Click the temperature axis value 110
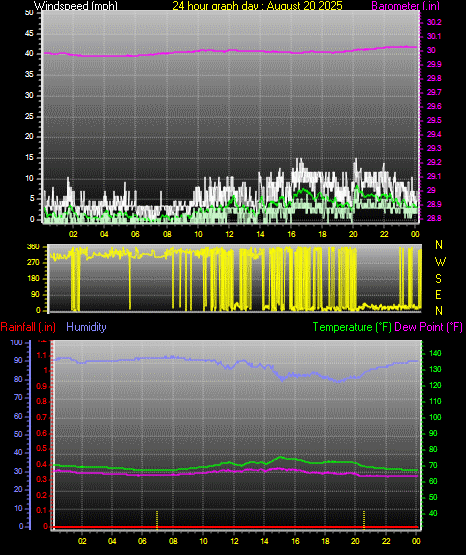 tap(435, 401)
